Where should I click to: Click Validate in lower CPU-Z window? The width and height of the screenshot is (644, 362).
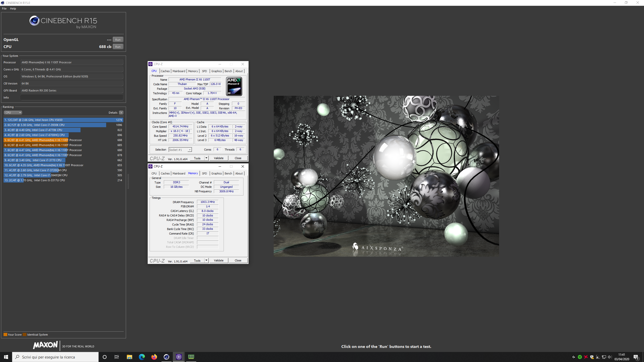pyautogui.click(x=219, y=260)
